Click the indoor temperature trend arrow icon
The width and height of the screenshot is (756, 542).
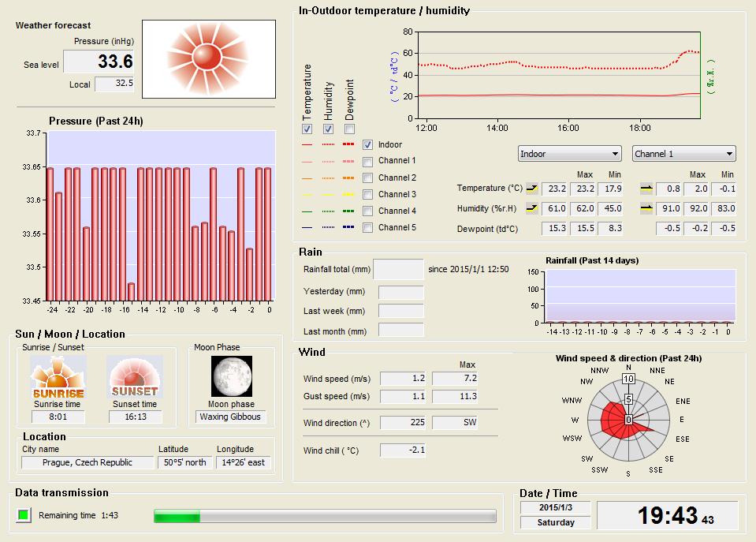(531, 189)
